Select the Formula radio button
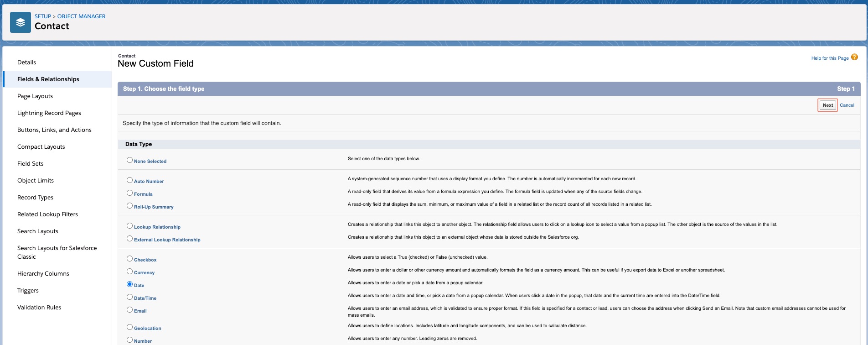 [x=130, y=193]
